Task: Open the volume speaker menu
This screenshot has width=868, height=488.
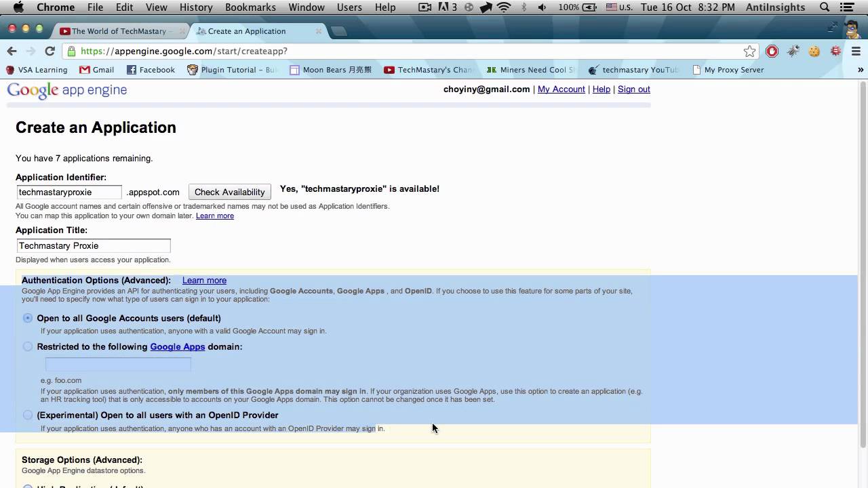Action: click(x=542, y=7)
